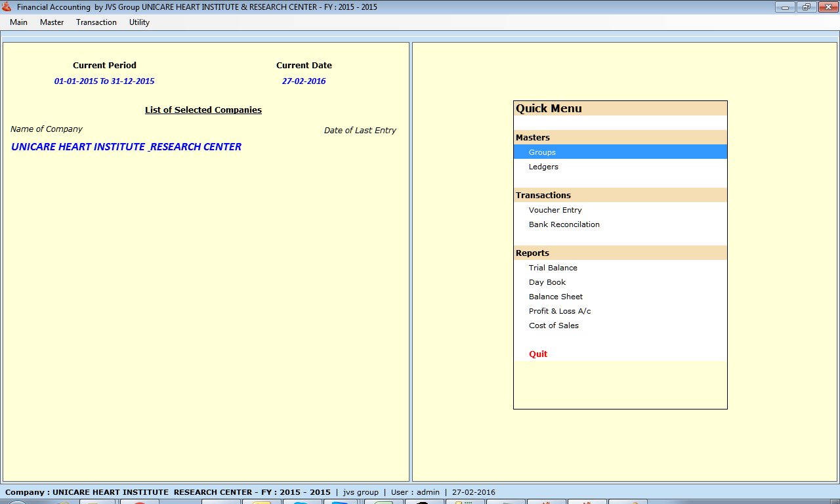Open the Main menu

point(18,22)
